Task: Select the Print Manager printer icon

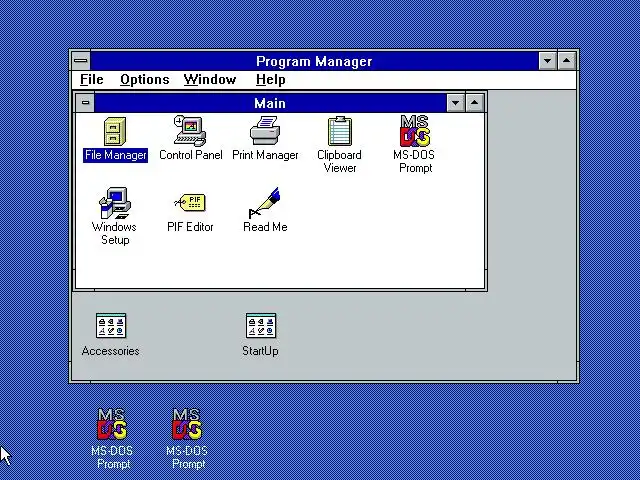Action: pos(265,130)
